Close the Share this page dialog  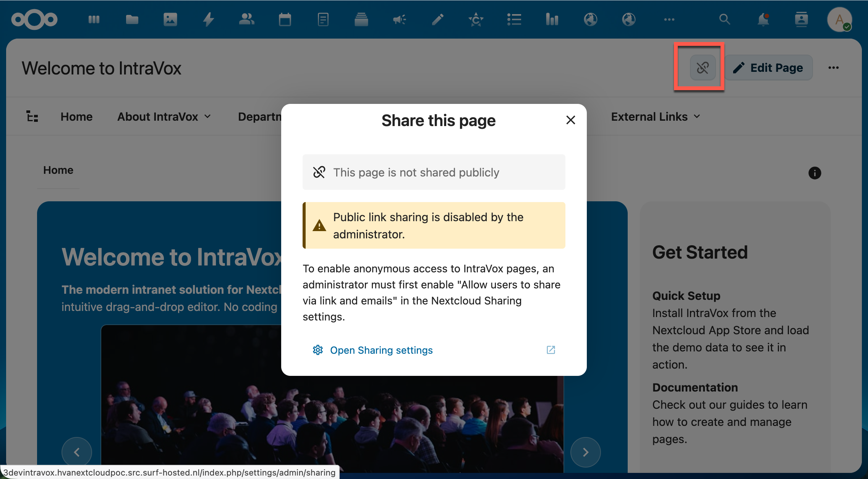pos(570,120)
